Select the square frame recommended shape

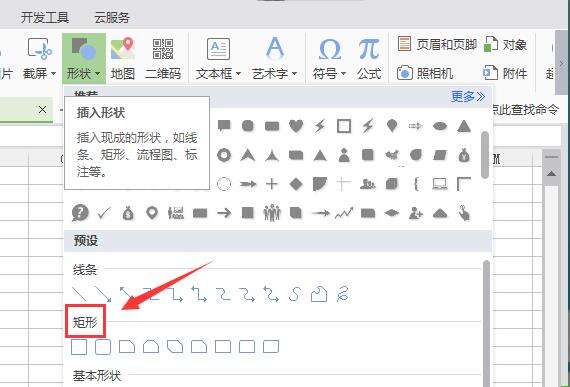pos(344,126)
